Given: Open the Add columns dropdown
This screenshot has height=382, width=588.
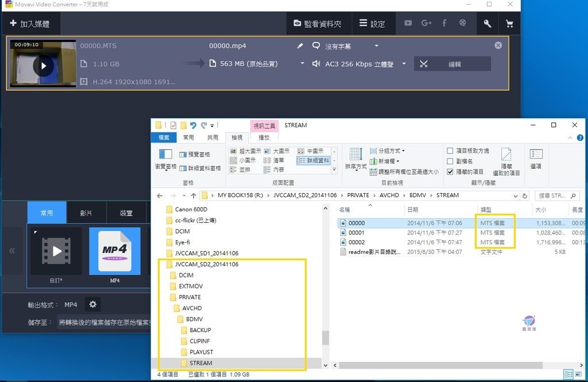Looking at the screenshot, I should tap(384, 161).
